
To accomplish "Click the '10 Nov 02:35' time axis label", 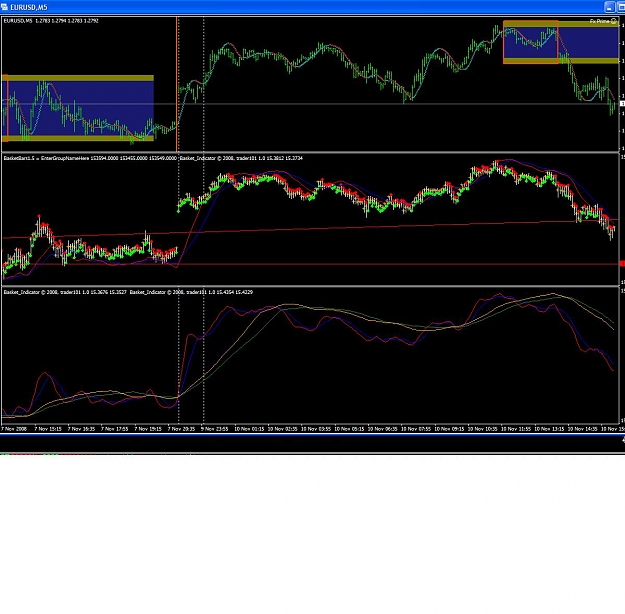I will (282, 429).
